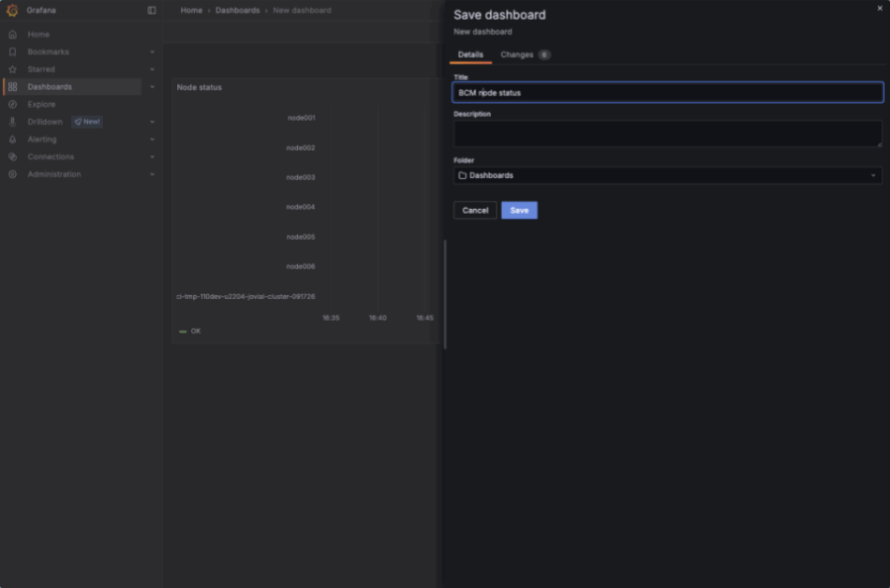Toggle the OK legend series swatch

coord(183,332)
